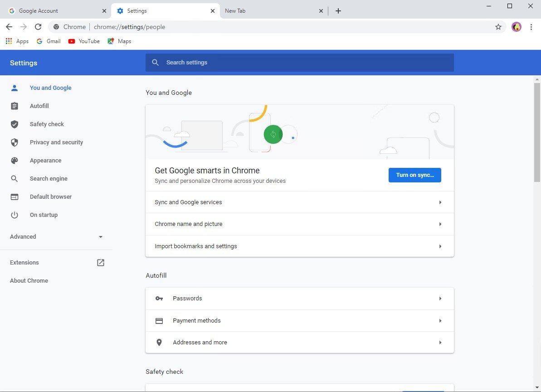This screenshot has width=541, height=392.
Task: Open the YouTube bookmark
Action: (x=84, y=41)
